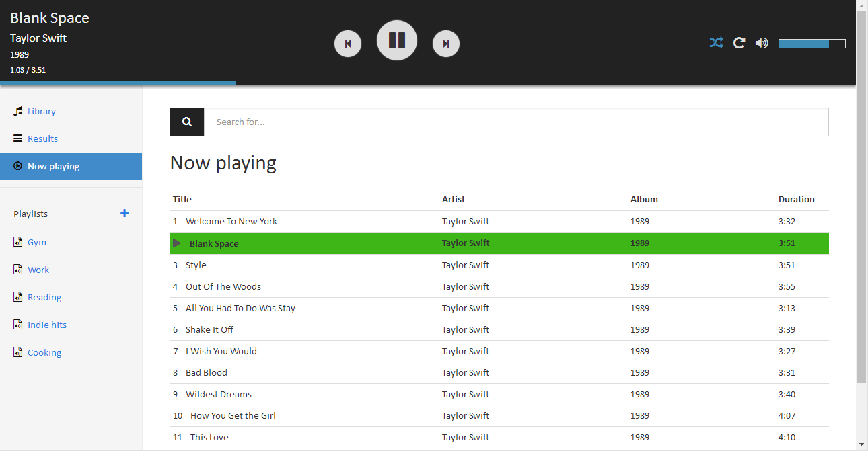Click the Results list icon
The image size is (868, 451).
coord(18,138)
